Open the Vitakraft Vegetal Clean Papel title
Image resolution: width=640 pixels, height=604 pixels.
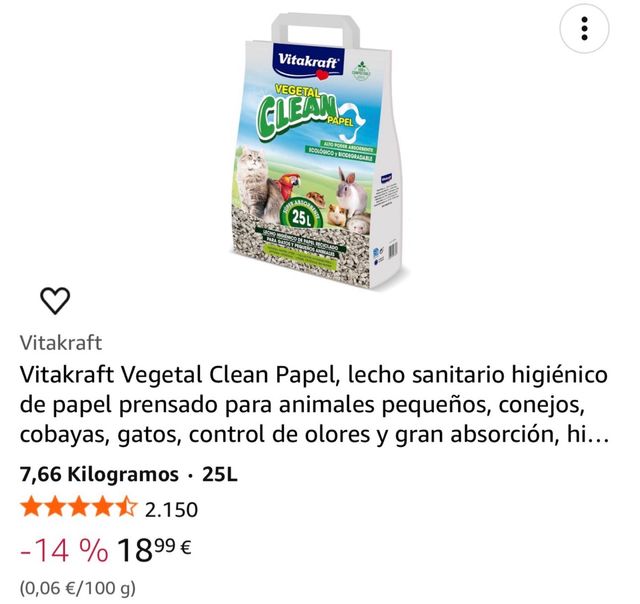tap(314, 404)
